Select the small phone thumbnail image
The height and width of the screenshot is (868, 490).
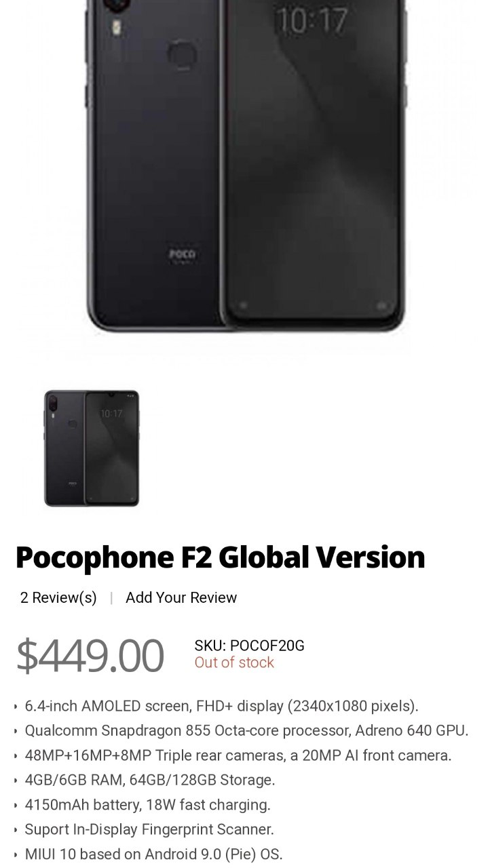click(92, 448)
